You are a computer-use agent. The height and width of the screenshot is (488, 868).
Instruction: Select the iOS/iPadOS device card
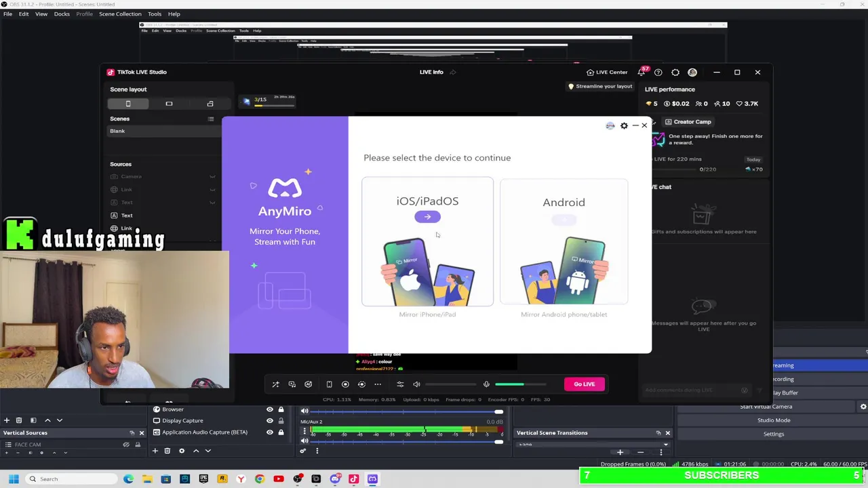click(x=427, y=242)
